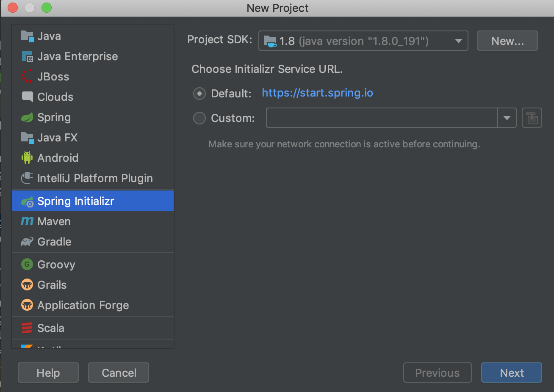Image resolution: width=554 pixels, height=392 pixels.
Task: Select Groovy in the list
Action: [93, 265]
